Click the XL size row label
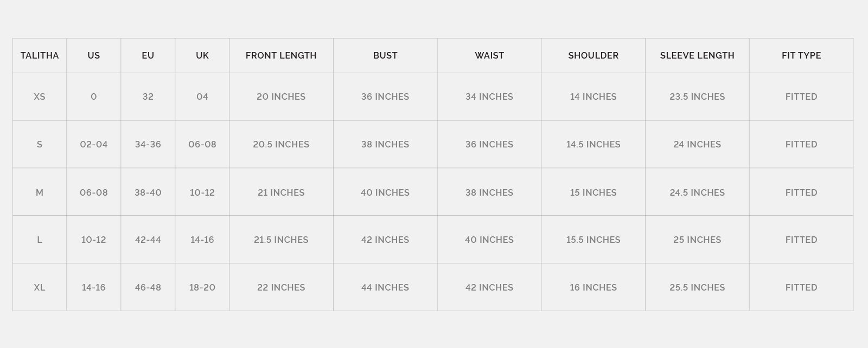This screenshot has width=868, height=348. [x=40, y=287]
